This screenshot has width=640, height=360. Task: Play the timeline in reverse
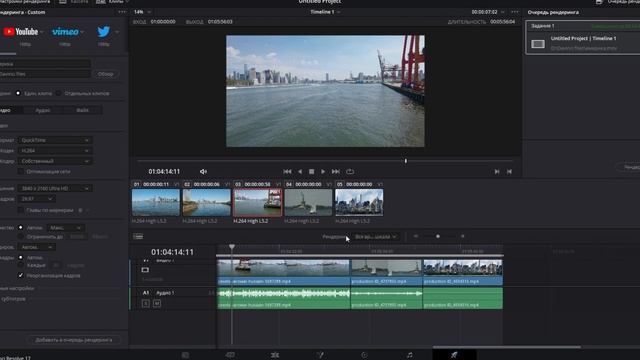pyautogui.click(x=300, y=172)
